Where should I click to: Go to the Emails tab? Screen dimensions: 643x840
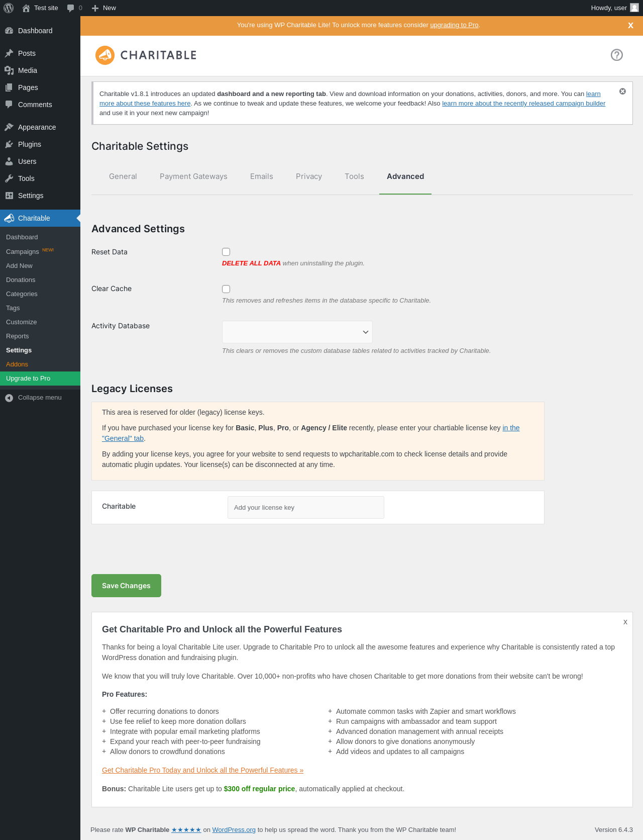(262, 176)
